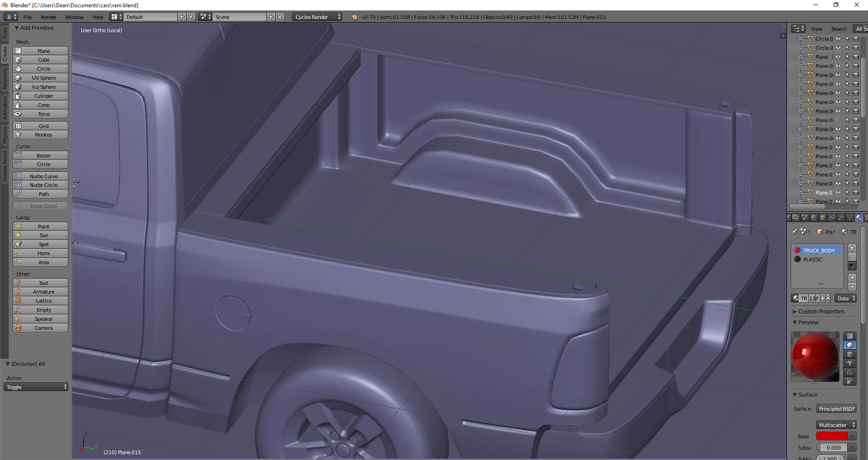Remove the selected material slot
Viewport: 868px width, 460px height.
click(852, 257)
